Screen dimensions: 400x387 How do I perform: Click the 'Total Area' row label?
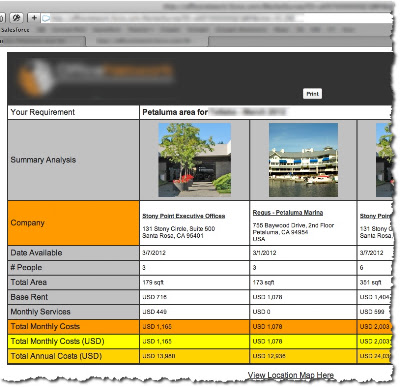[x=29, y=282]
